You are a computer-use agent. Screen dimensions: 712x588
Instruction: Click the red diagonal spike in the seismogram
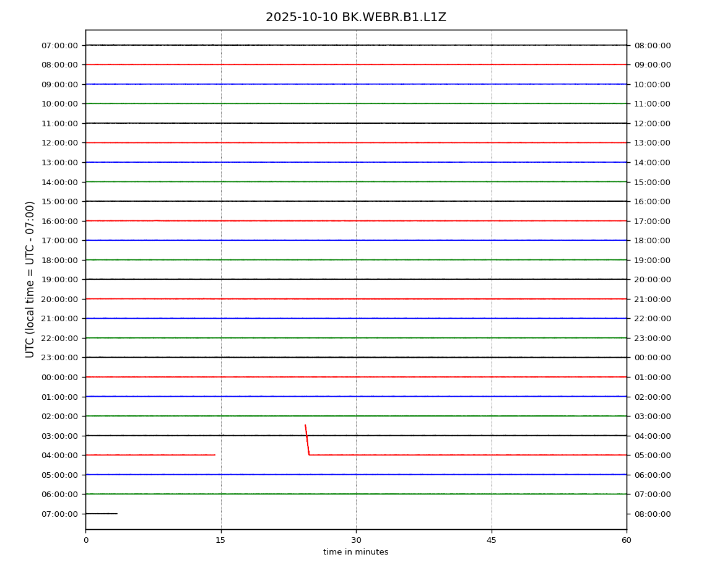tap(307, 440)
